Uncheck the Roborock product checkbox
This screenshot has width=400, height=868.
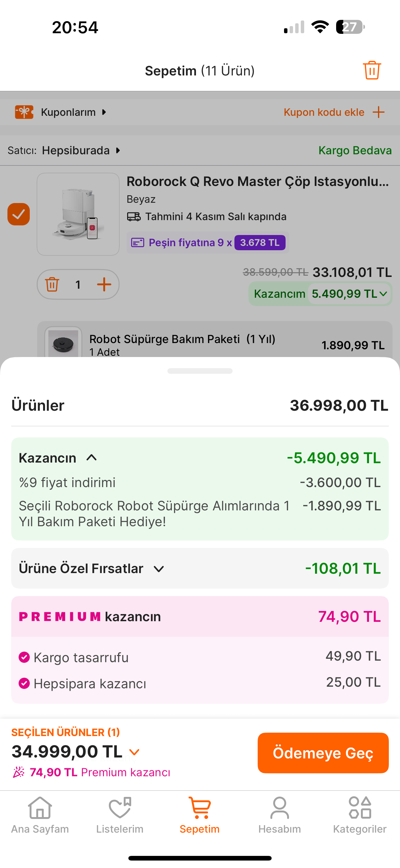coord(19,214)
